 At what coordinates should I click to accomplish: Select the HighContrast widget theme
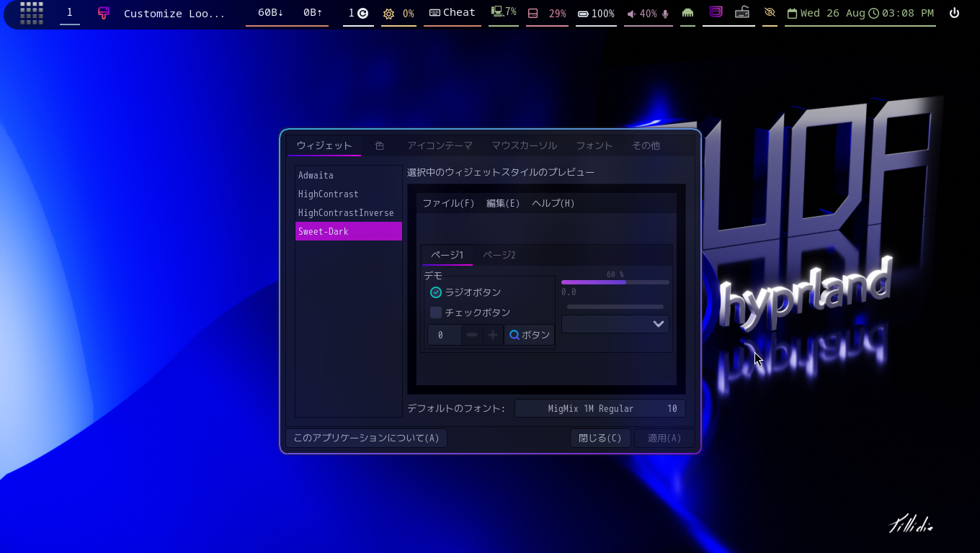point(349,194)
